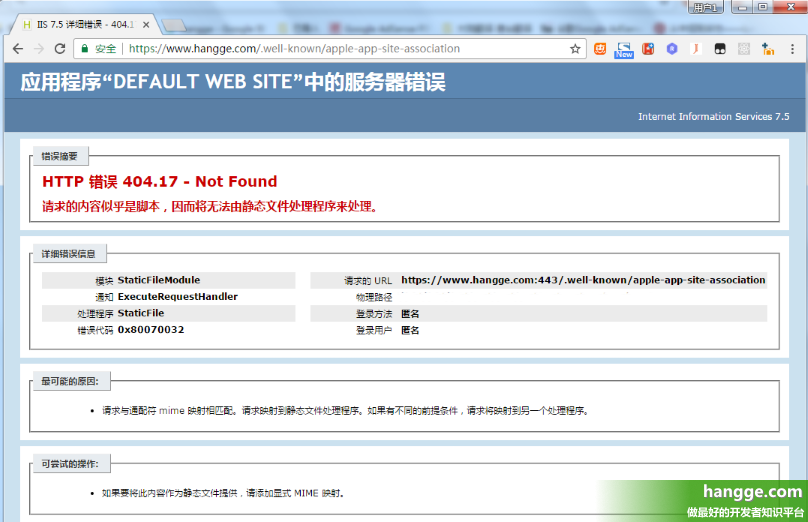Open the orange 惠 extension icon
The image size is (808, 522).
600,49
